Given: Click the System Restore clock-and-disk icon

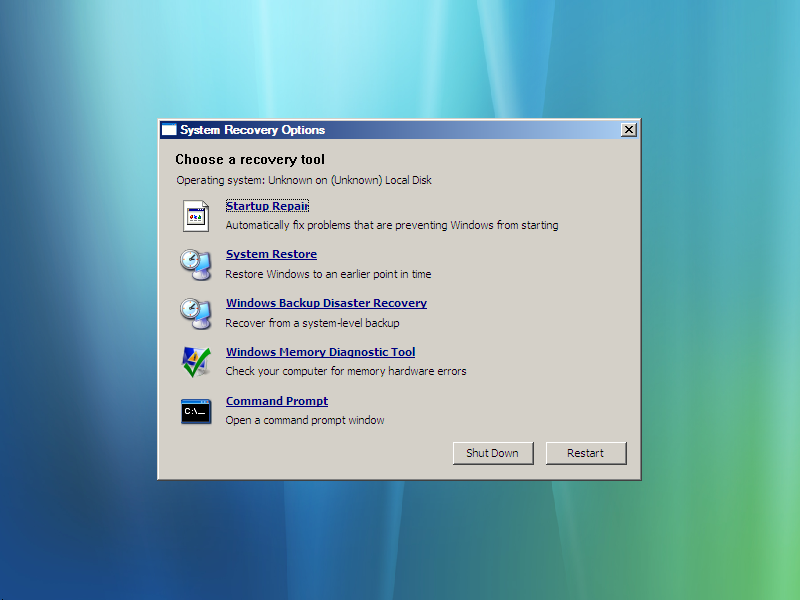Looking at the screenshot, I should coord(196,264).
